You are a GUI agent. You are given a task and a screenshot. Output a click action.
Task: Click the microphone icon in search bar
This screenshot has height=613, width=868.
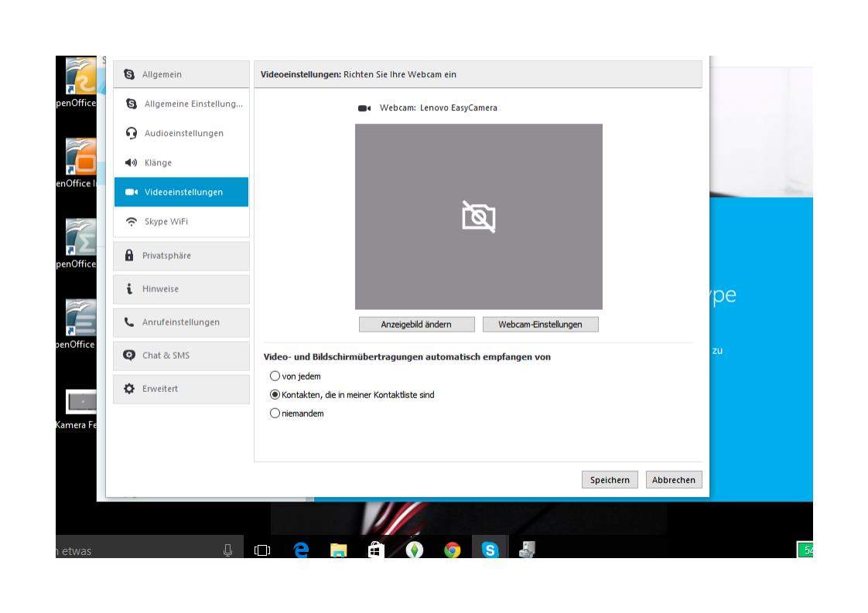[227, 550]
